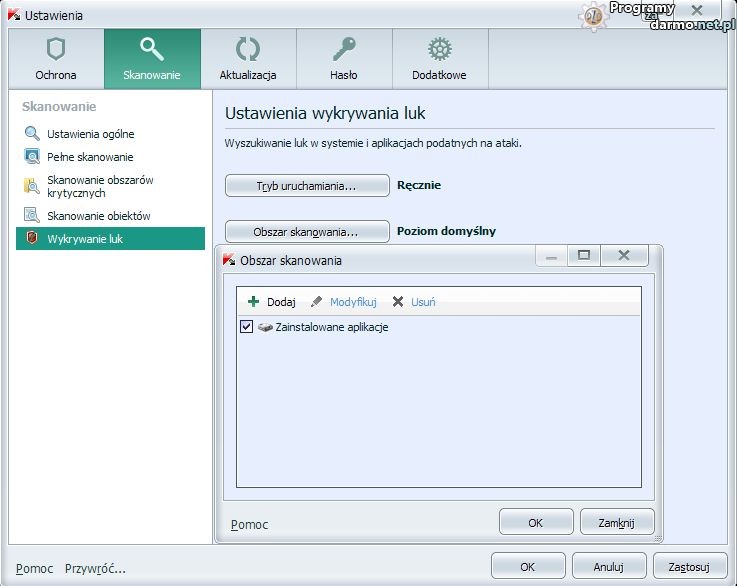Screen dimensions: 737x586
Task: Click the key icon in the Hasło tab
Action: [x=344, y=50]
